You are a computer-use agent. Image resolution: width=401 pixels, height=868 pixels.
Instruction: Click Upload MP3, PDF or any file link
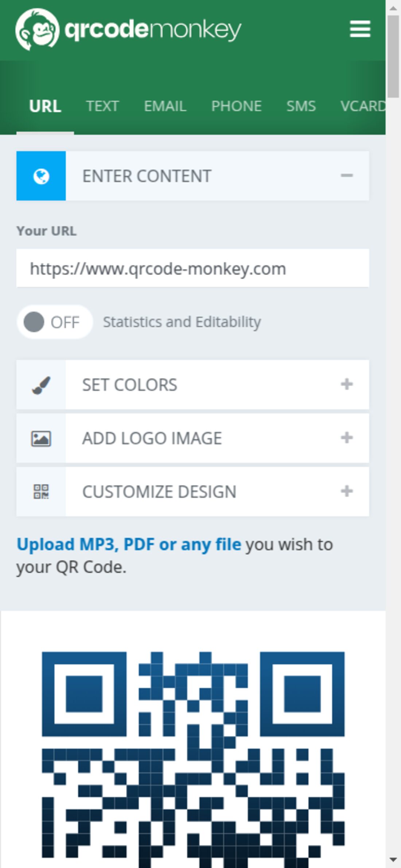coord(129,544)
